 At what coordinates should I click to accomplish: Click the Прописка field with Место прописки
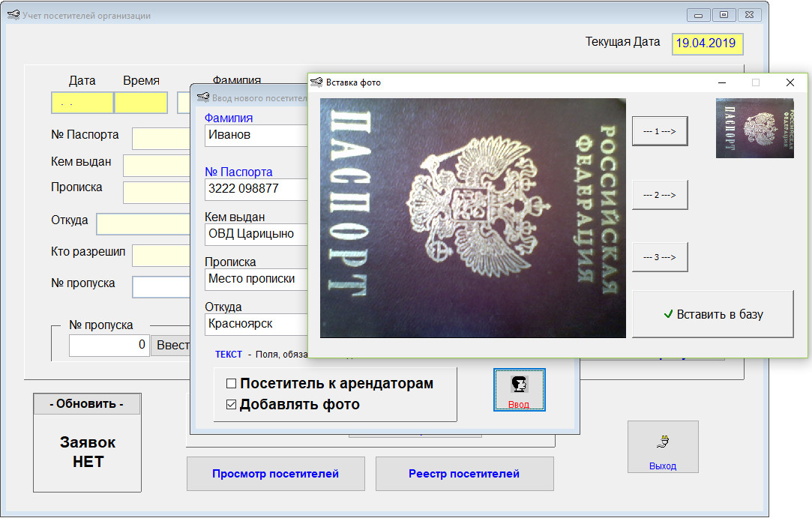click(x=256, y=279)
